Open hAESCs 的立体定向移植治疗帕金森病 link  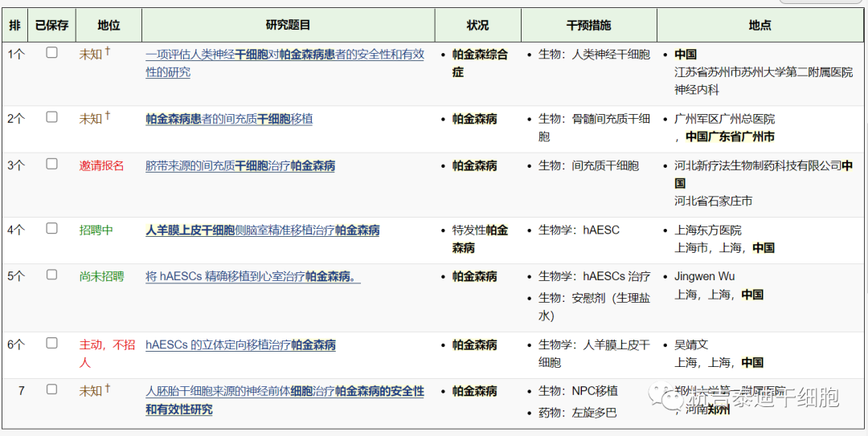(x=240, y=345)
